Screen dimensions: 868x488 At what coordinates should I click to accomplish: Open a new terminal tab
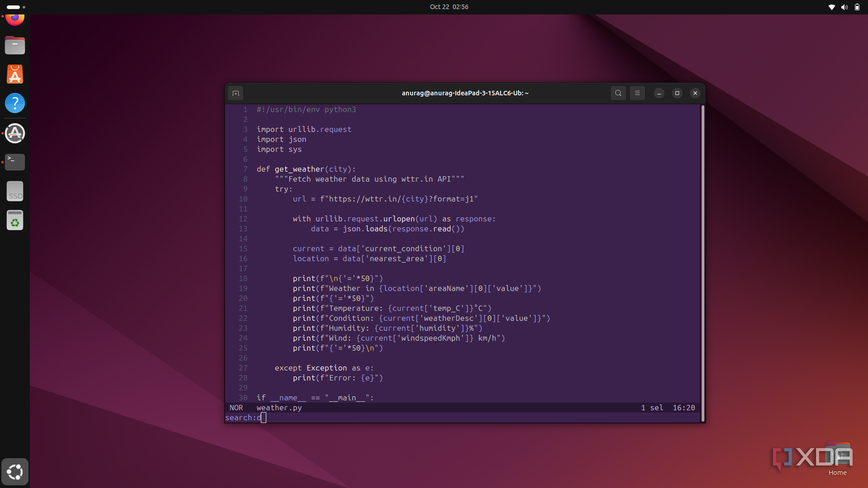click(x=236, y=93)
